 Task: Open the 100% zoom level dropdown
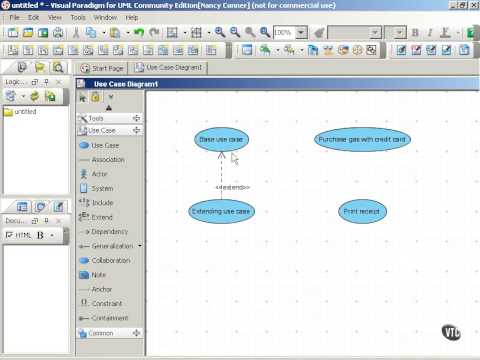pyautogui.click(x=301, y=33)
